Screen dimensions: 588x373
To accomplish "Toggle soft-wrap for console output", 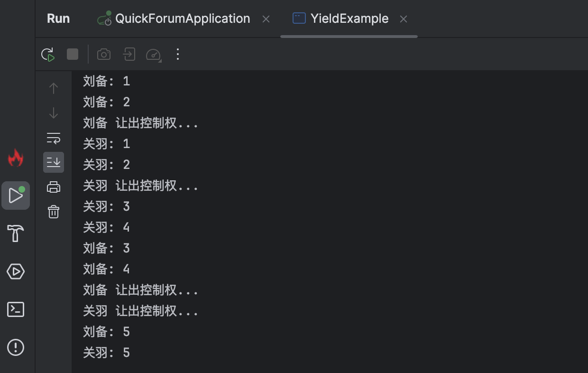I will tap(54, 138).
